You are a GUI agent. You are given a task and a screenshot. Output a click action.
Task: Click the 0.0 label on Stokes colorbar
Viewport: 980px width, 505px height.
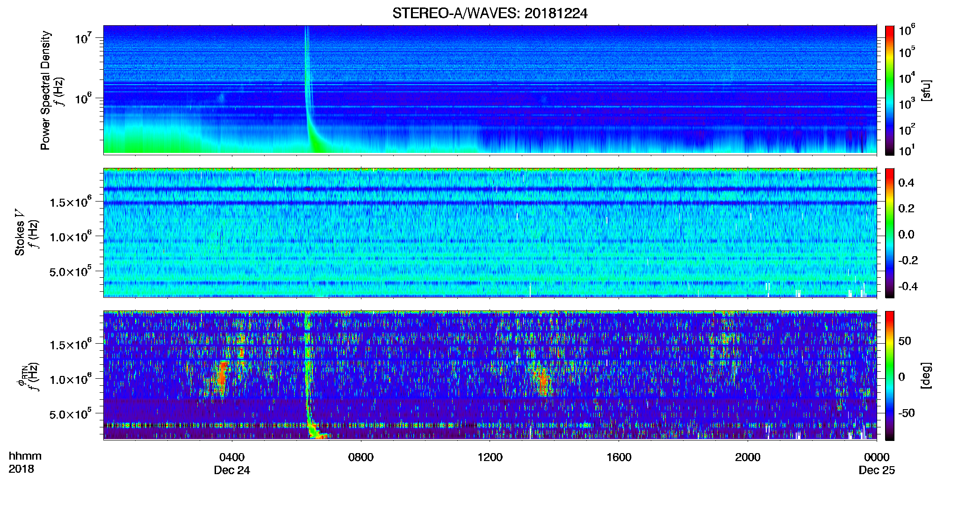click(x=906, y=234)
